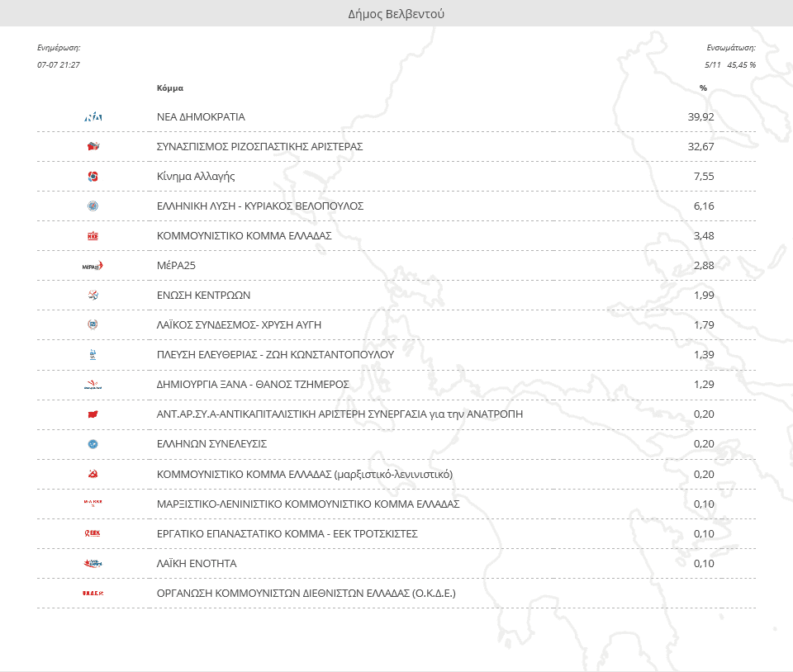
Task: Click the Χρυσή Αυγή party logo
Action: coord(93,325)
